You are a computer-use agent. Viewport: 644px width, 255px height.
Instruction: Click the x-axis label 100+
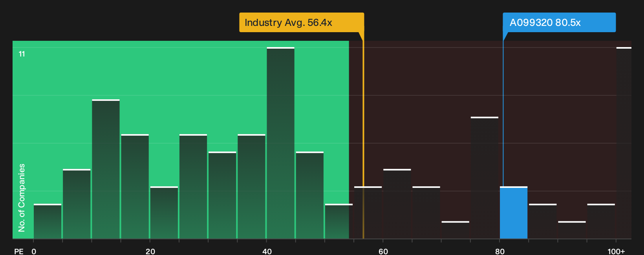616,251
